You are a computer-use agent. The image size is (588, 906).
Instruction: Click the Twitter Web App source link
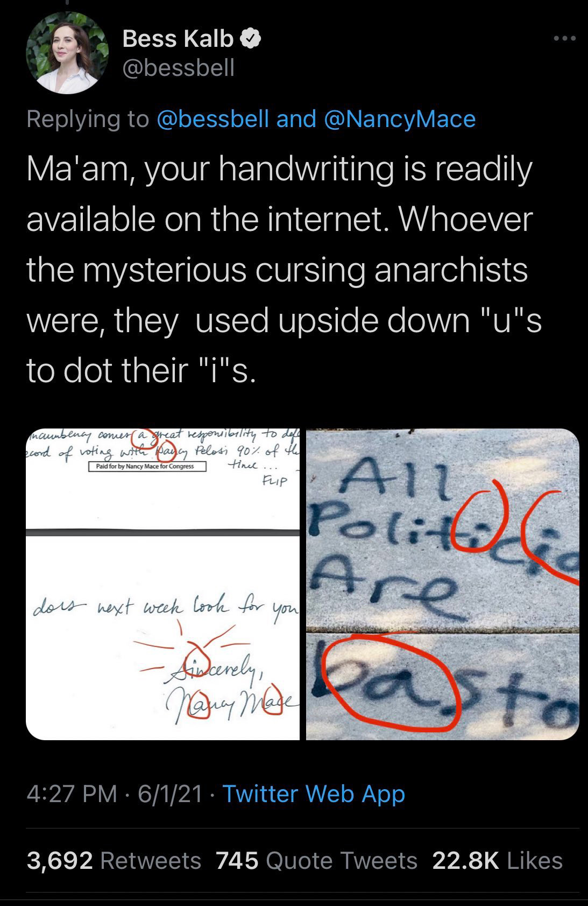pyautogui.click(x=313, y=794)
